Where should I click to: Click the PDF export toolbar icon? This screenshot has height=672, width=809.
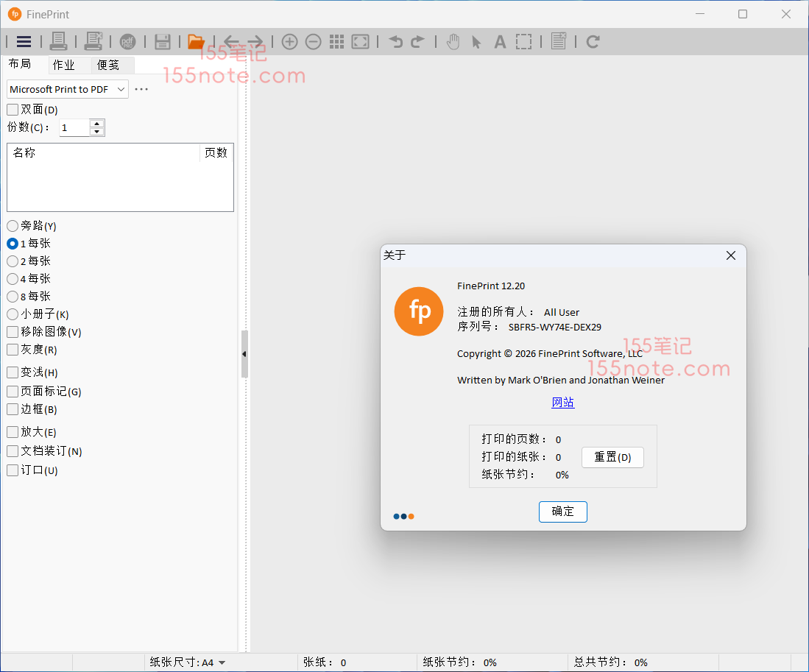[128, 42]
